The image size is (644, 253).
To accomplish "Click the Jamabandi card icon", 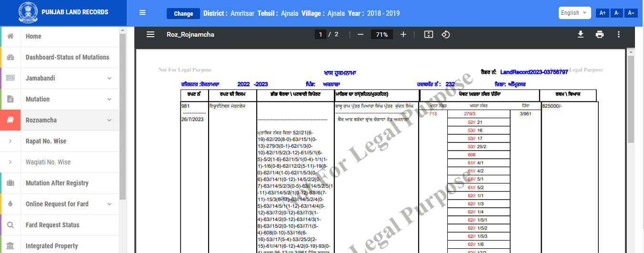I will coord(10,78).
